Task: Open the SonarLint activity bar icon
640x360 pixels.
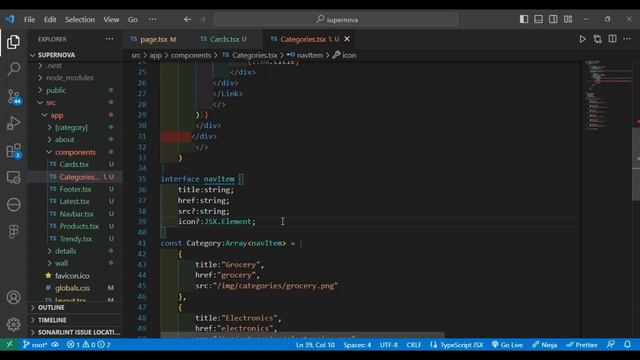Action: pyautogui.click(x=13, y=204)
